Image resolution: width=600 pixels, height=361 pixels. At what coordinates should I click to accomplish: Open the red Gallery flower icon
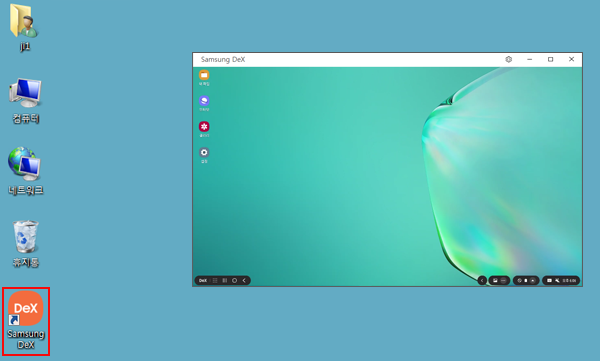tap(204, 126)
